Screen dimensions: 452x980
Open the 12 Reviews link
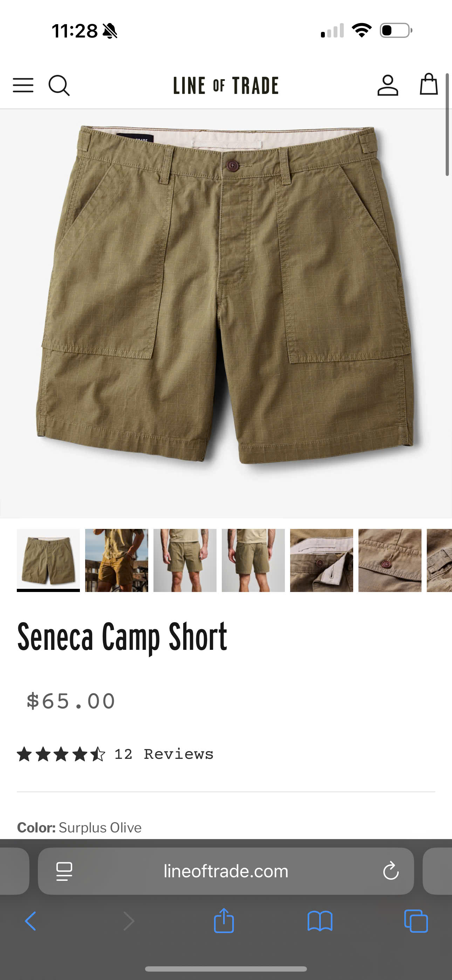164,754
